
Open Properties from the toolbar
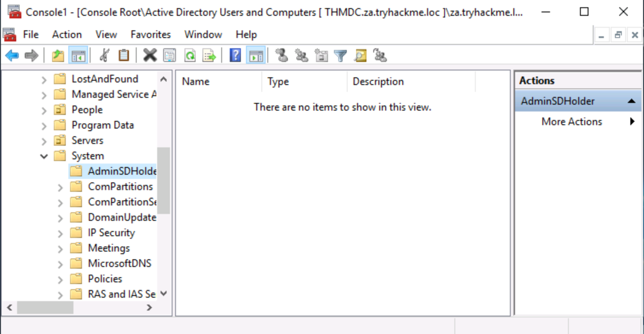170,56
